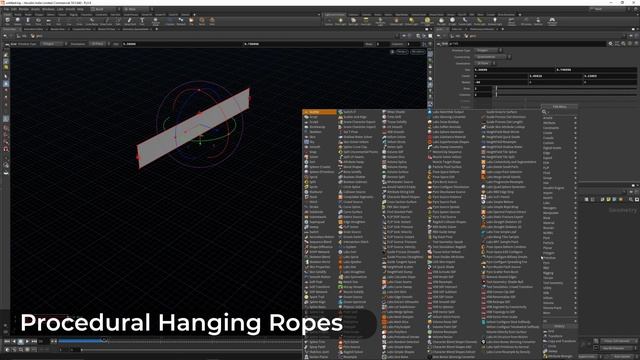Click the Rows value field
Viewport: 640px width, 360px height.
click(x=483, y=88)
